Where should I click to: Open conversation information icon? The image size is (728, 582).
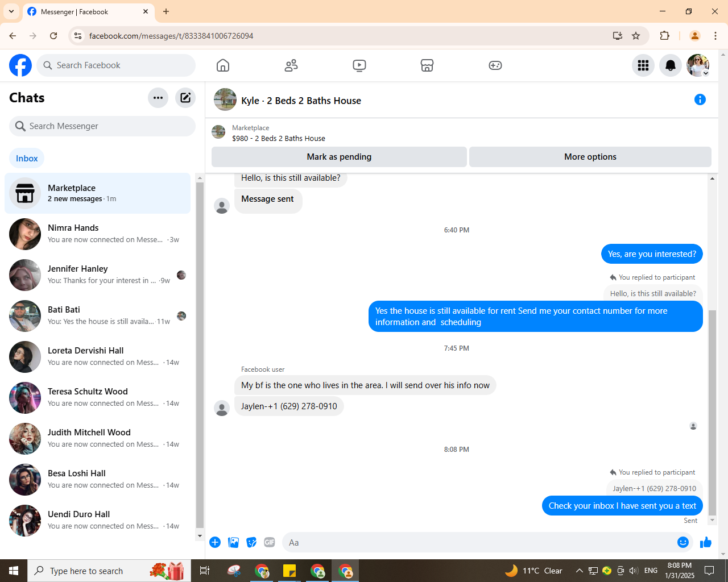[x=700, y=99]
